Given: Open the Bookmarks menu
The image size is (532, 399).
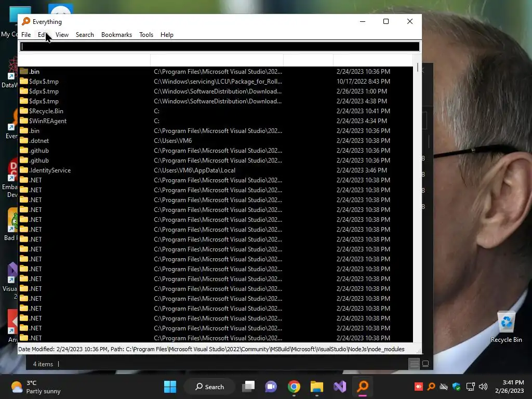Looking at the screenshot, I should coord(116,35).
